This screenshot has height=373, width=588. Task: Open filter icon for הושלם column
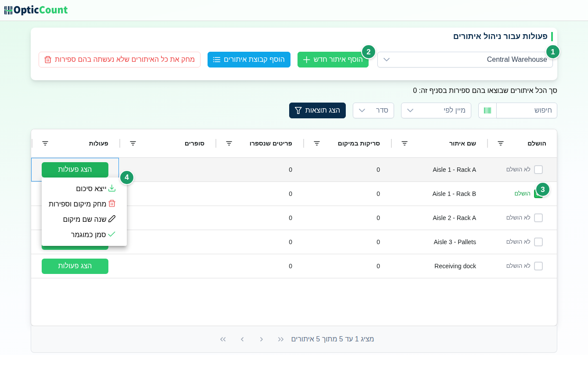(x=501, y=143)
